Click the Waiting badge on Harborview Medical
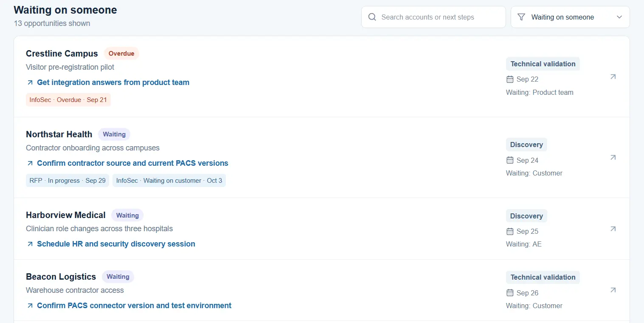This screenshot has height=323, width=644. [x=127, y=215]
